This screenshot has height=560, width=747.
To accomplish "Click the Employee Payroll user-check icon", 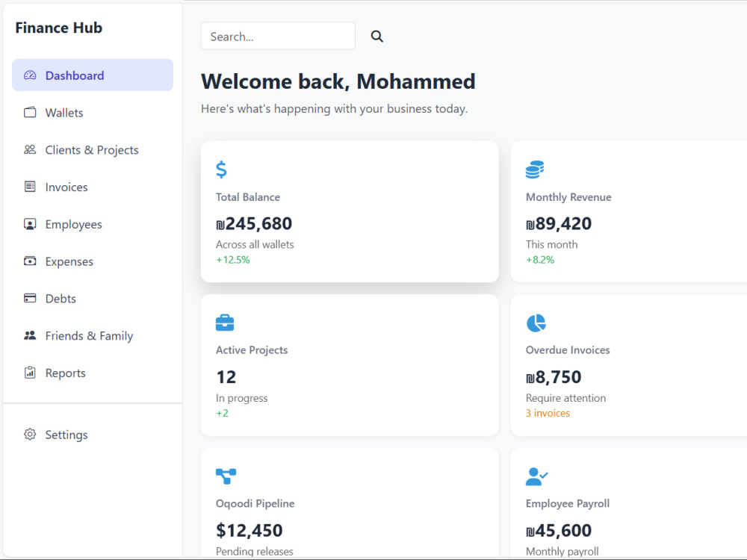I will click(537, 476).
